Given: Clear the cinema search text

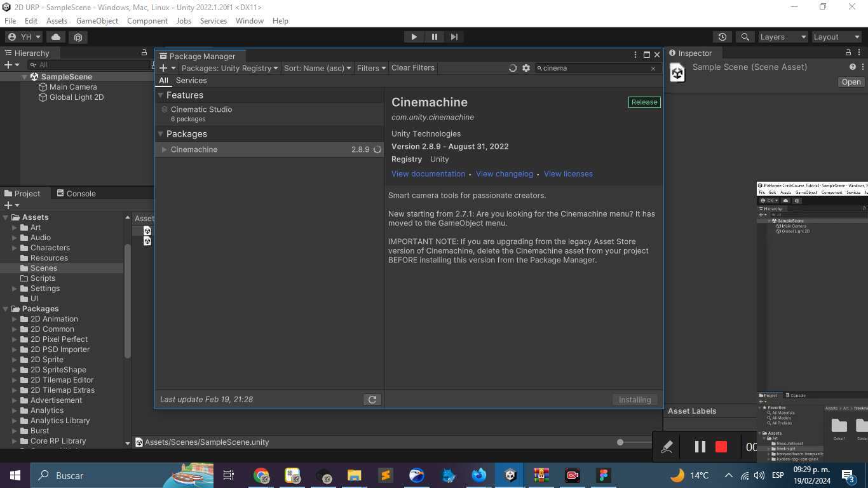Looking at the screenshot, I should tap(653, 69).
